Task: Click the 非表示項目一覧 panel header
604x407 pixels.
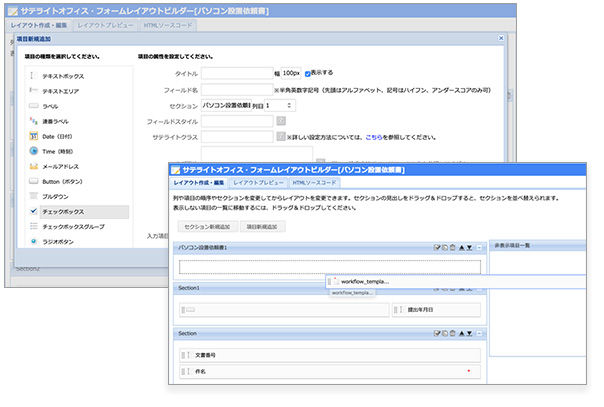Action: pyautogui.click(x=537, y=245)
